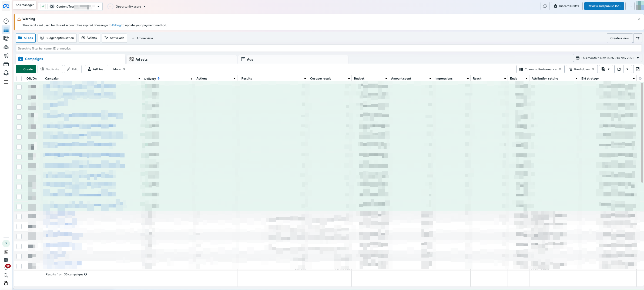The width and height of the screenshot is (644, 290).
Task: Open the view customisation sliders icon
Action: click(x=638, y=38)
